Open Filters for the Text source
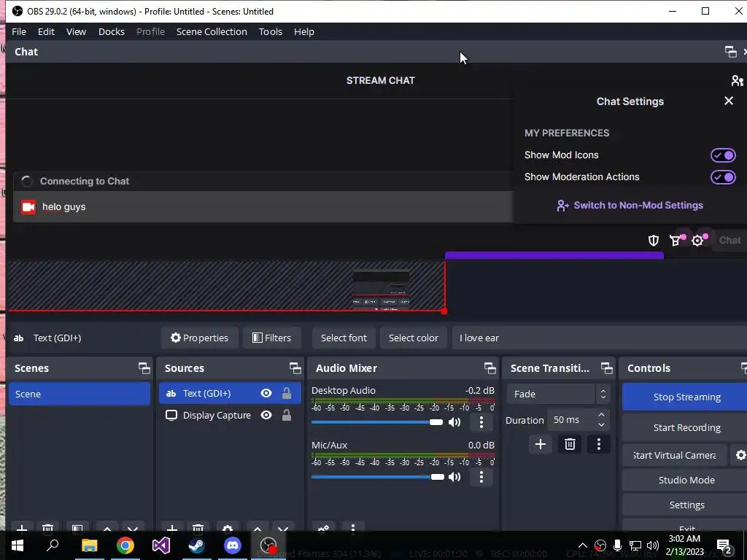 pyautogui.click(x=271, y=338)
